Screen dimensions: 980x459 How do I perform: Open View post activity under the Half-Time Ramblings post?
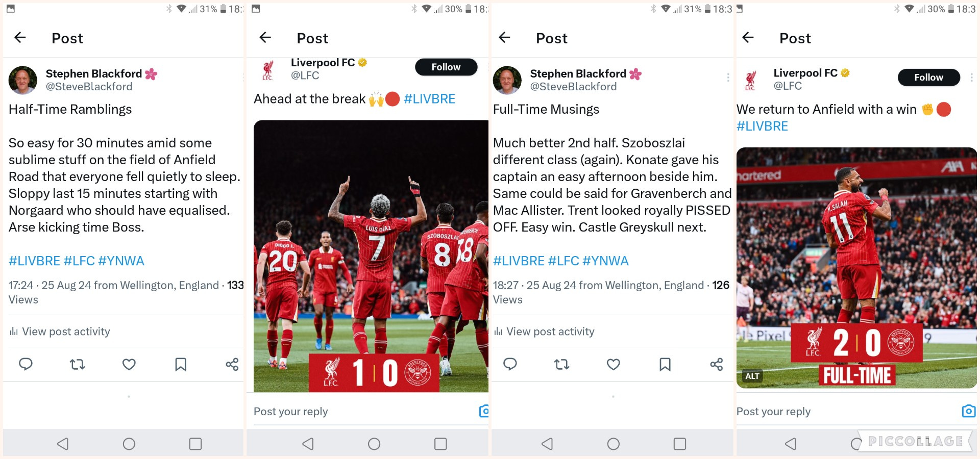pos(60,331)
